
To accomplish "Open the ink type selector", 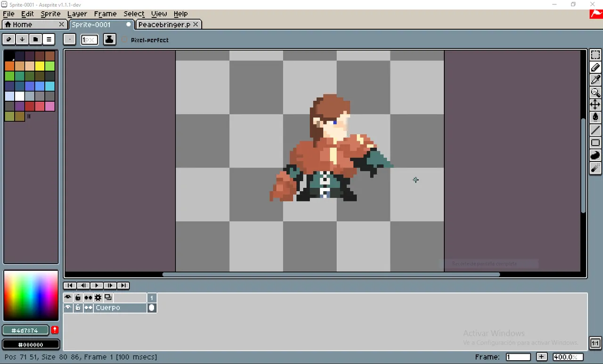I will click(109, 40).
